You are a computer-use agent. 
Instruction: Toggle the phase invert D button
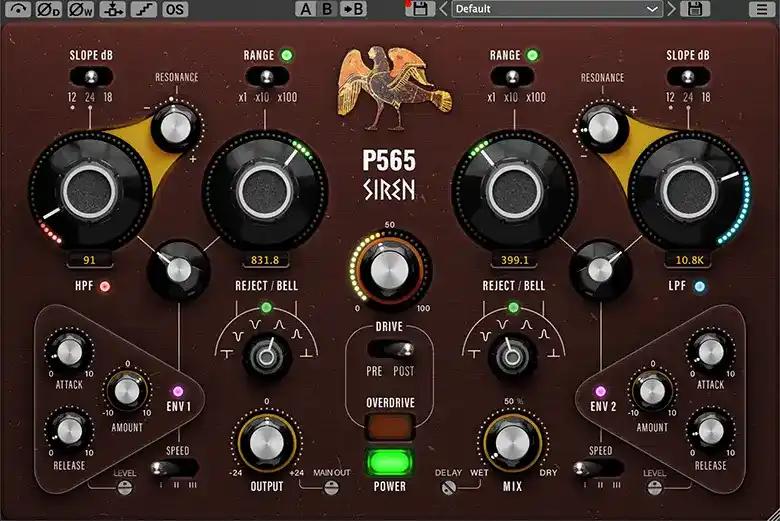pyautogui.click(x=49, y=9)
